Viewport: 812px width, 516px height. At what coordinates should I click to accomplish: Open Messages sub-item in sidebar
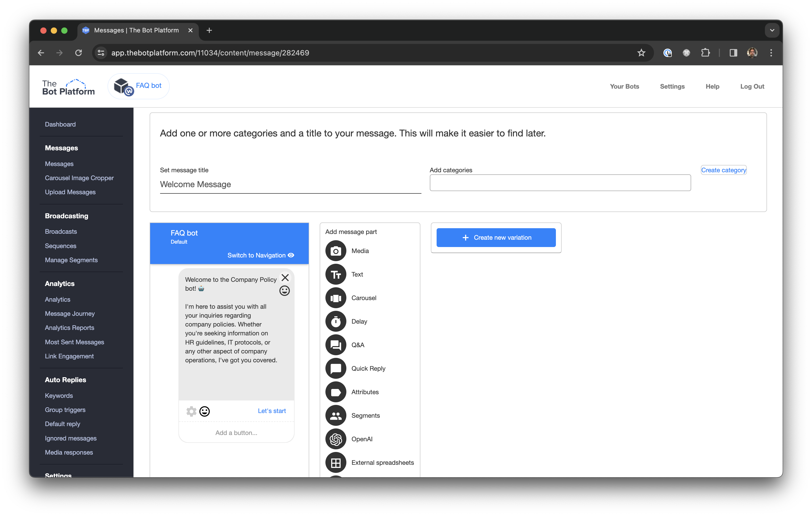coord(59,164)
